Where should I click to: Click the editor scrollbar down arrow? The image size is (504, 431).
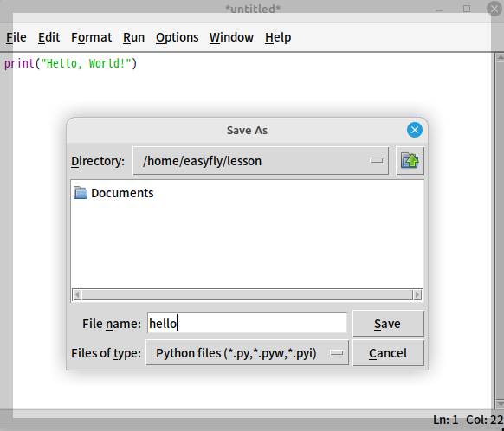pyautogui.click(x=500, y=403)
